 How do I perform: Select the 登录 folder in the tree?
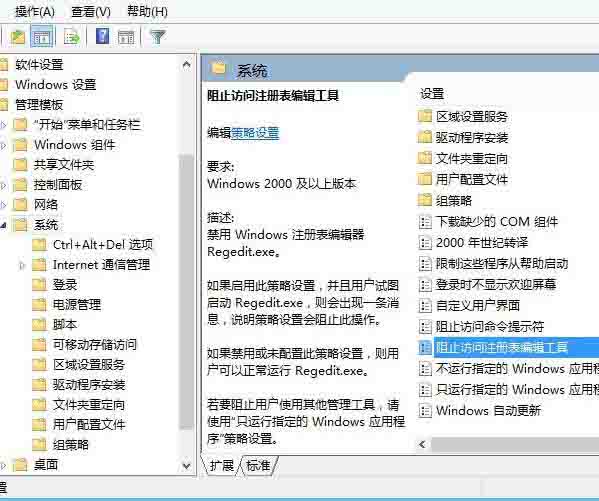(x=65, y=284)
